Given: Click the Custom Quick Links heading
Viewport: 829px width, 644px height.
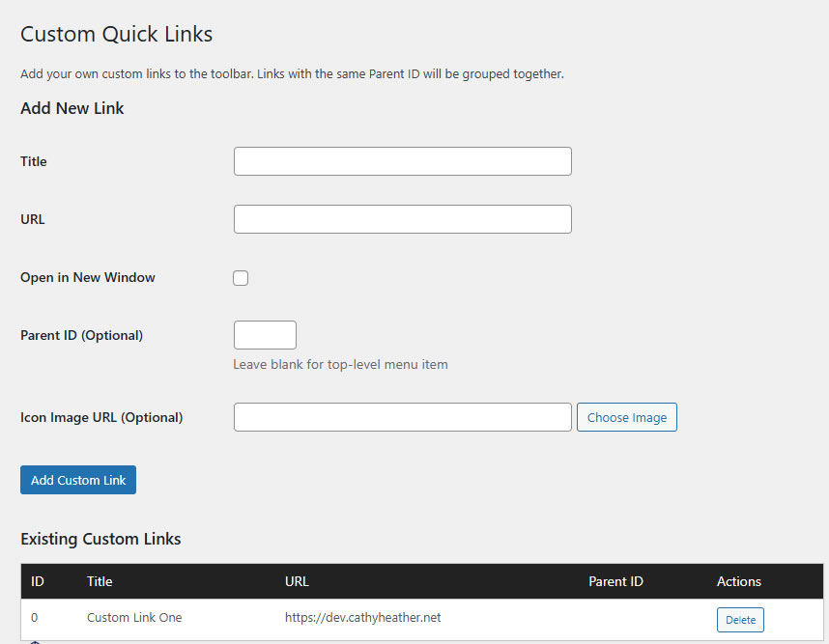Looking at the screenshot, I should click(x=116, y=34).
